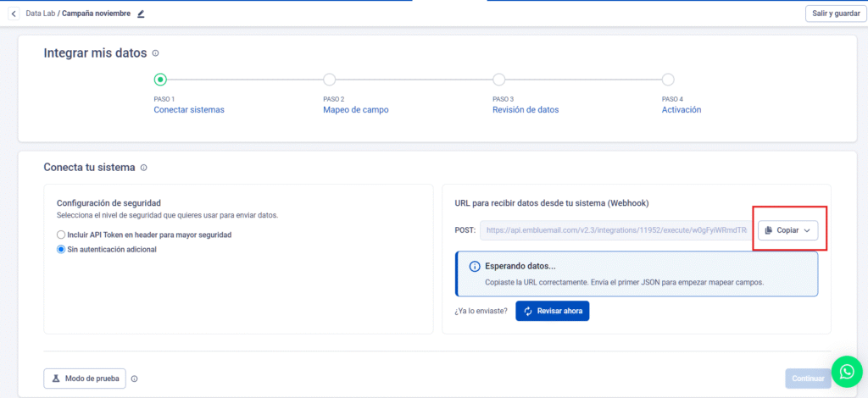Click the Modo de prueba button
This screenshot has height=398, width=868.
click(x=85, y=379)
